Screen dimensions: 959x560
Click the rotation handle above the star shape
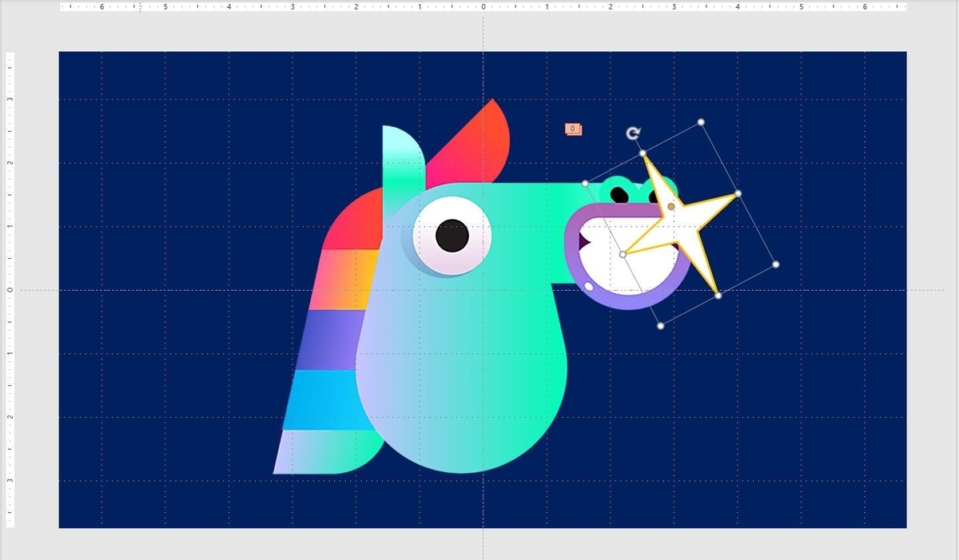[x=633, y=133]
